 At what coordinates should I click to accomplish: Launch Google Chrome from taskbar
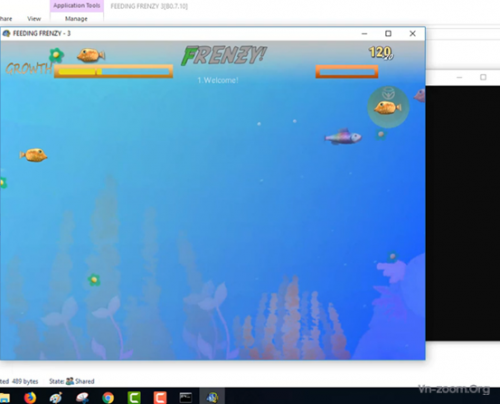(108, 398)
